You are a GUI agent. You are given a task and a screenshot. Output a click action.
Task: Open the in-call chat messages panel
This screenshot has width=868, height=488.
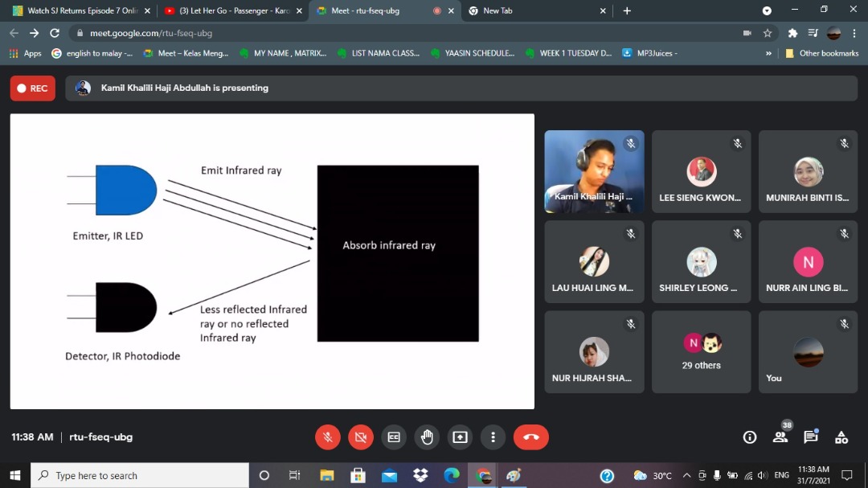click(811, 437)
